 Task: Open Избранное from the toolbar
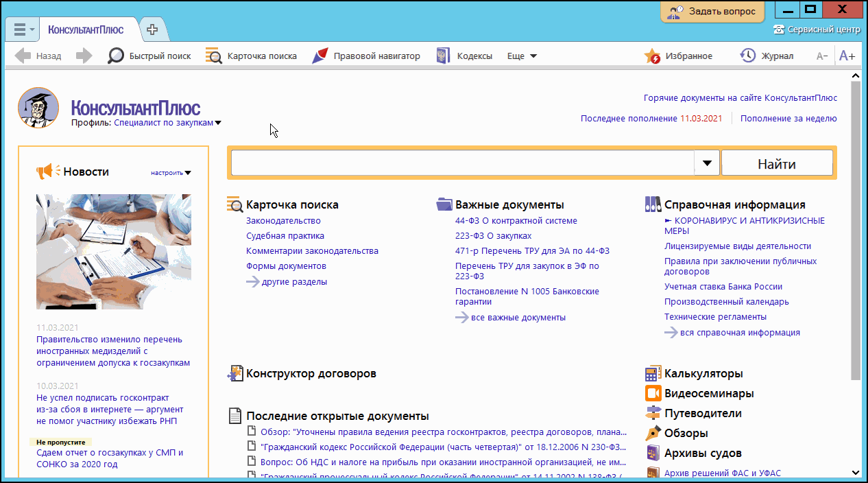678,56
